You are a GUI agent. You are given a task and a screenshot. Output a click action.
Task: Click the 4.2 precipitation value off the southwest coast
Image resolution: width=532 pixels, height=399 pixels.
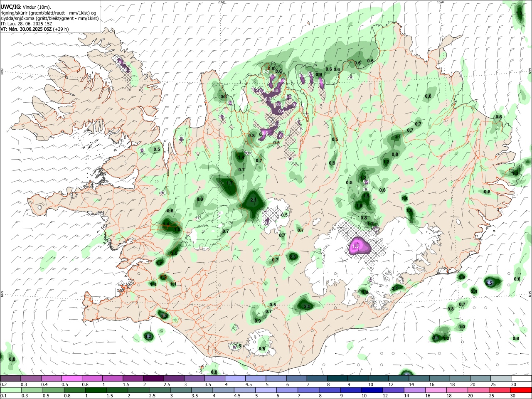(148, 336)
